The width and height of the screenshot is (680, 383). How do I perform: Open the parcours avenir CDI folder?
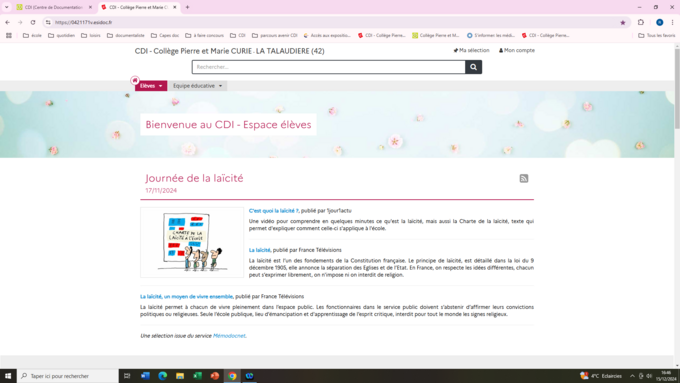coord(275,36)
